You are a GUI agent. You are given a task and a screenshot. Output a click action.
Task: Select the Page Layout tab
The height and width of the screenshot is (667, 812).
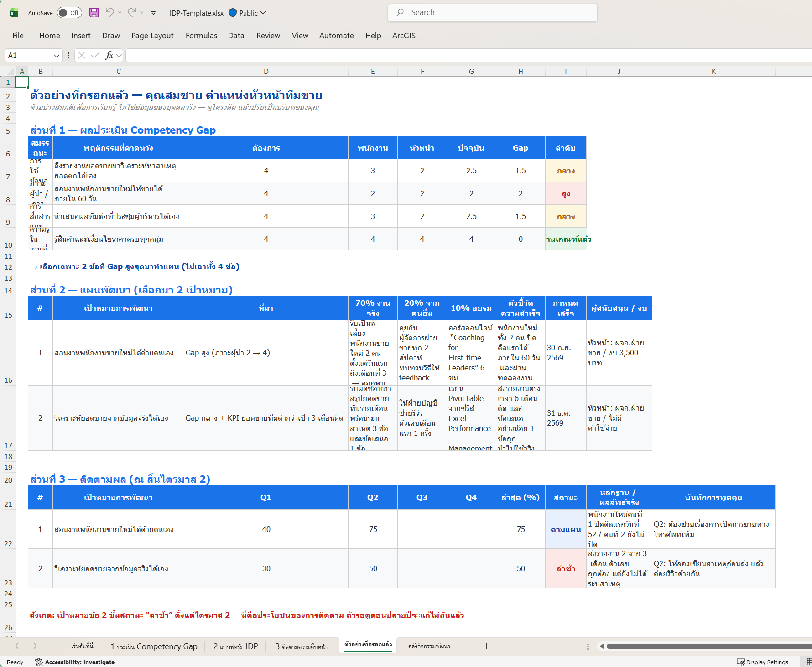[152, 36]
